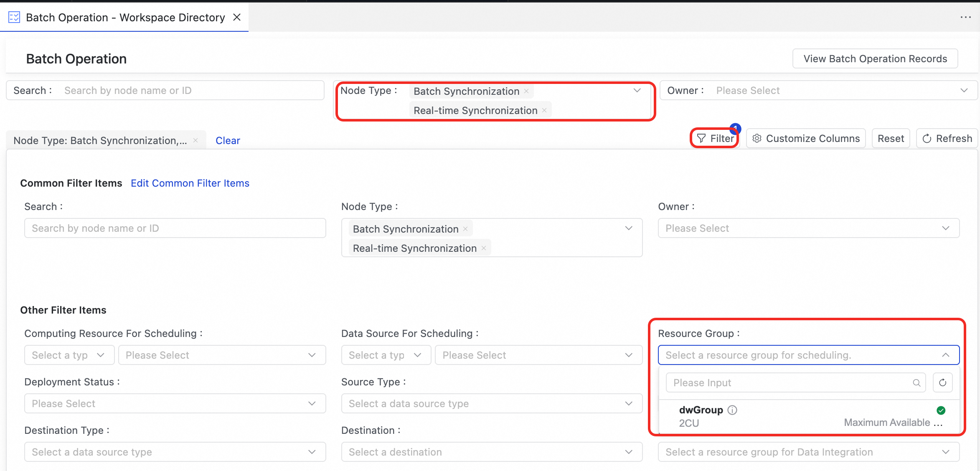Open resource group for Data Integration dropdown
Screen dimensions: 980x471
click(808, 452)
